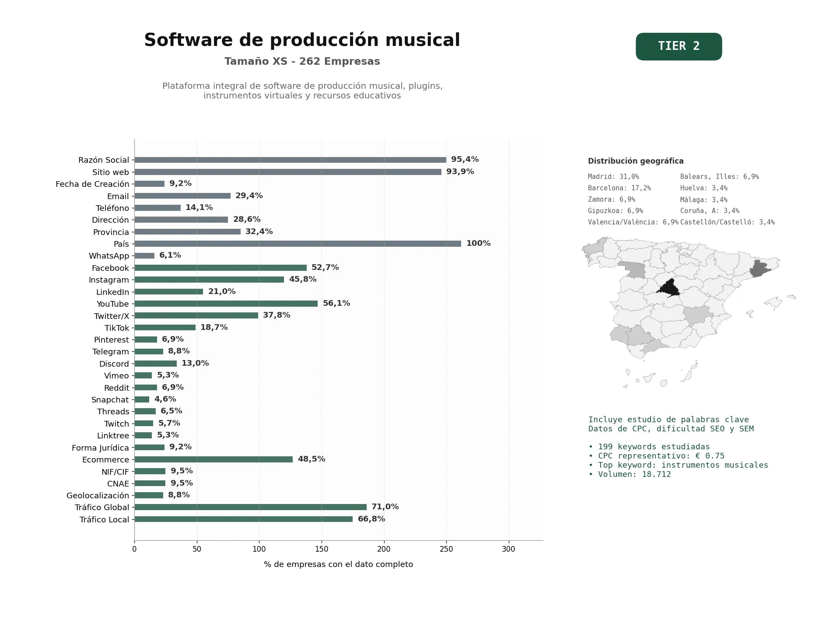Click the 'Dirección' bar
This screenshot has width=840, height=630.
coord(181,220)
